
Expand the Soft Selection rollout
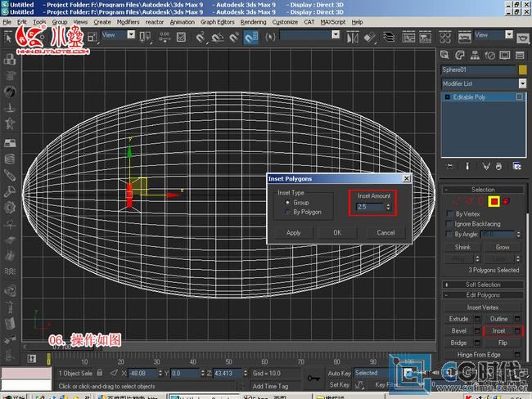click(483, 285)
